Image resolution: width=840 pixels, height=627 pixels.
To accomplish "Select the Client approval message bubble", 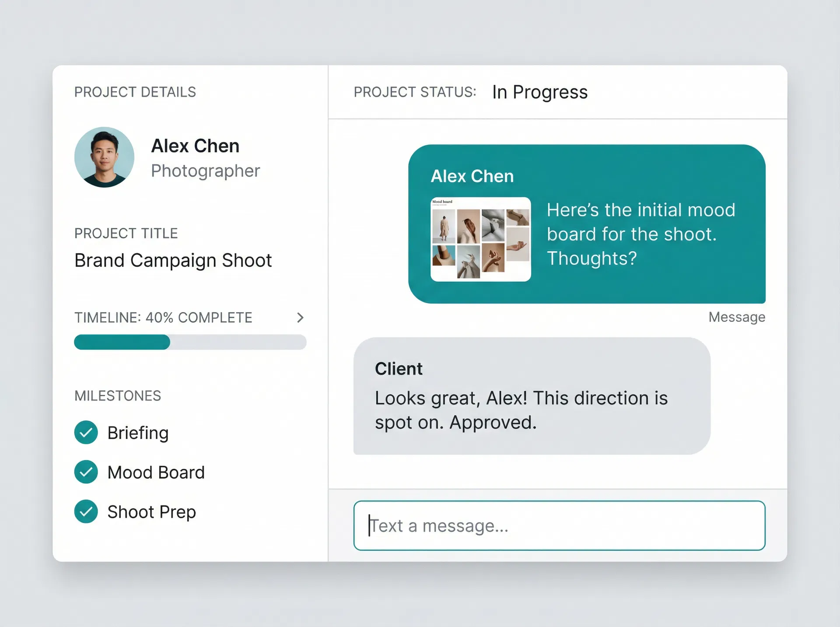I will pos(532,396).
